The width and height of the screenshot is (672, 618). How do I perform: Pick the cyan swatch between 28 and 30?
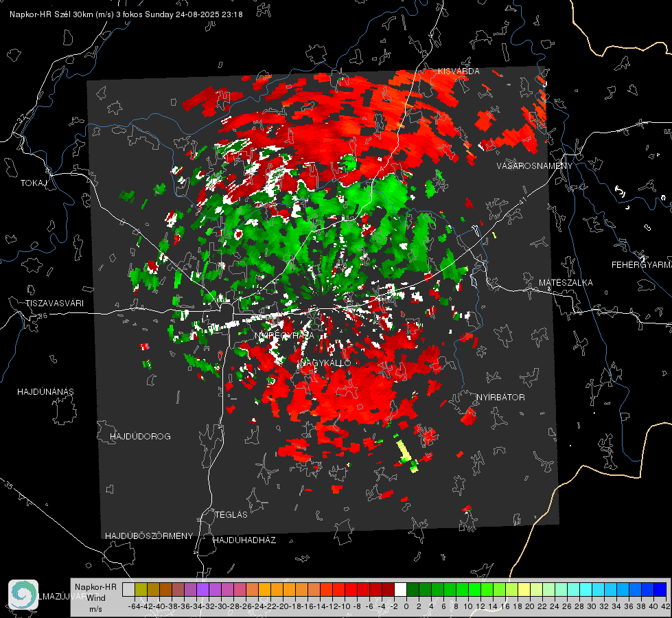pos(586,590)
